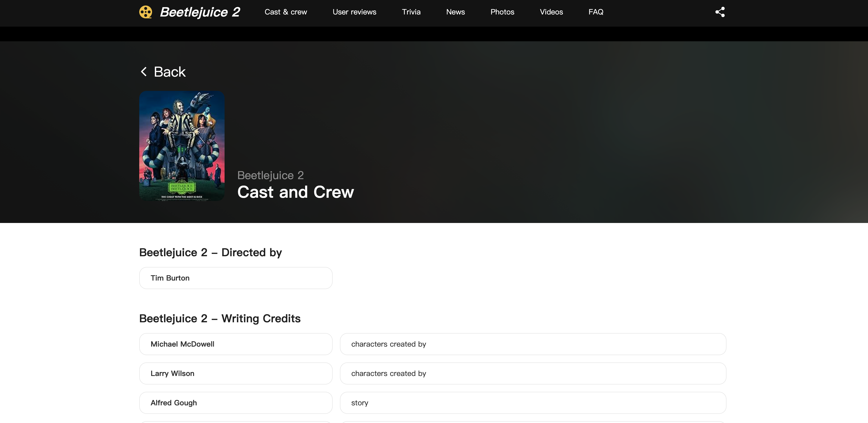Click the film reel logo icon
868x423 pixels.
coord(146,12)
